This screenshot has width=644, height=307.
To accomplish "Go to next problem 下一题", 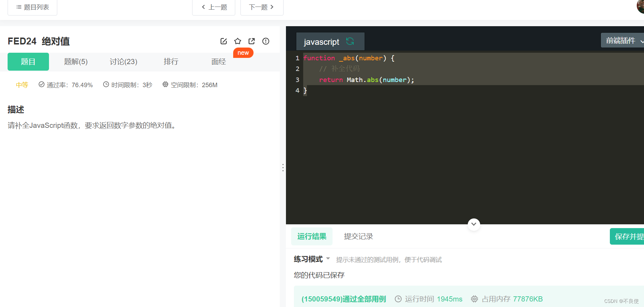I will point(262,7).
